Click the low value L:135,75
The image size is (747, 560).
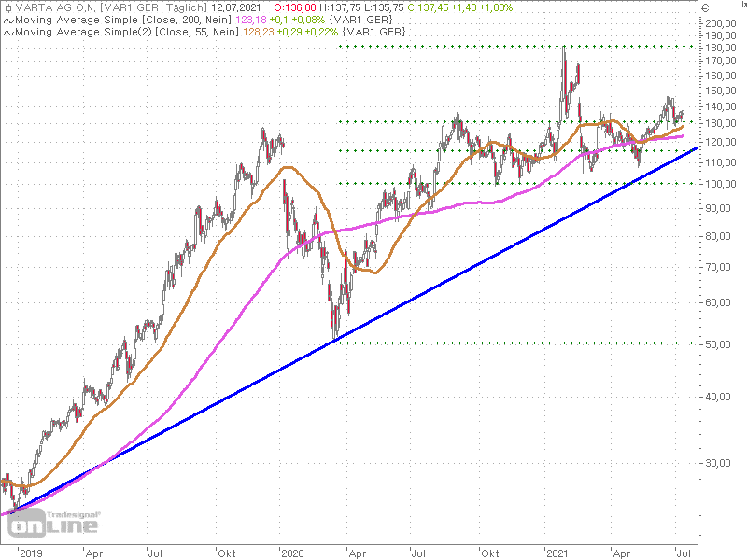point(384,8)
